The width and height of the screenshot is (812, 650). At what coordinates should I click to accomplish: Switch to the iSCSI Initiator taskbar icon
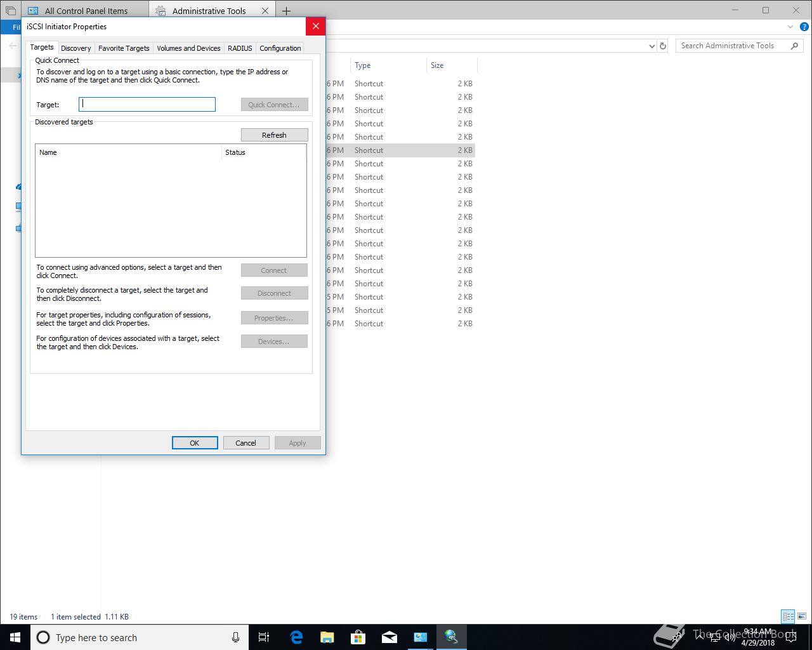(452, 637)
